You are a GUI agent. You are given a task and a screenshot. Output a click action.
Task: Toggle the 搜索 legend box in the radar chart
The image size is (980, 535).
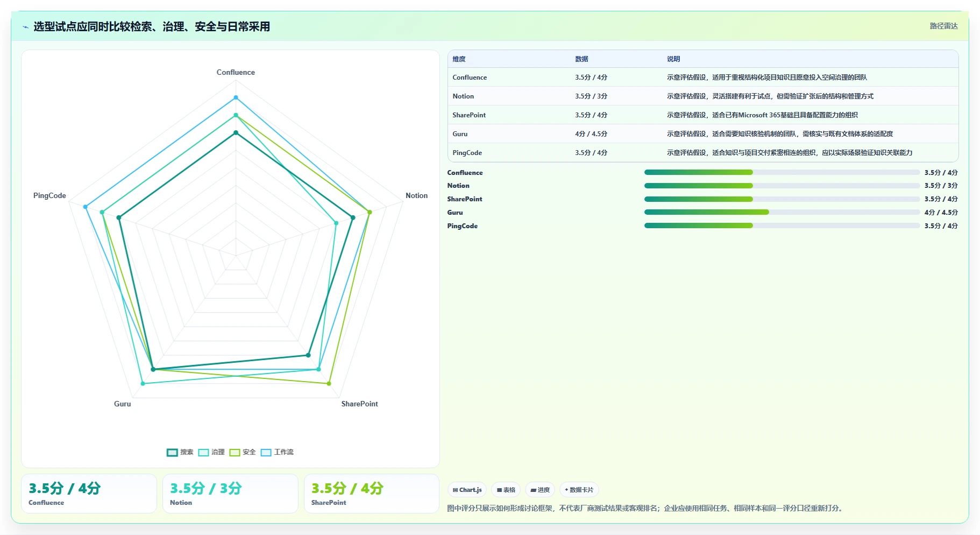172,452
